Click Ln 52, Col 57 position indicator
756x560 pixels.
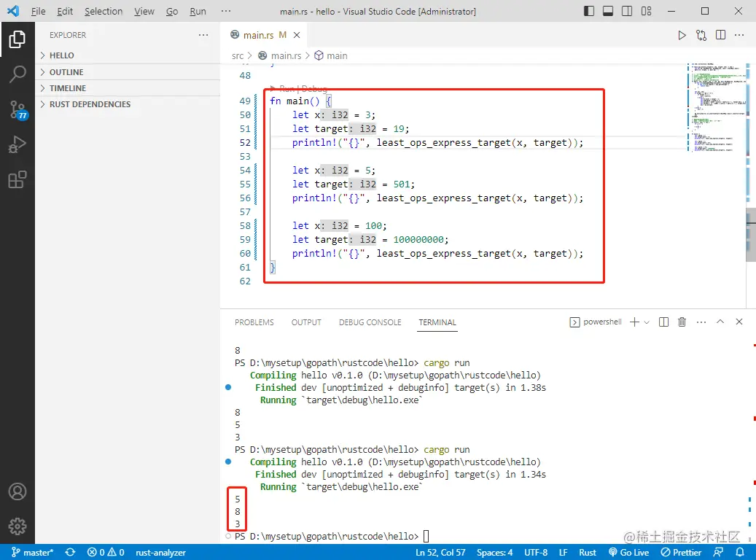(x=440, y=552)
